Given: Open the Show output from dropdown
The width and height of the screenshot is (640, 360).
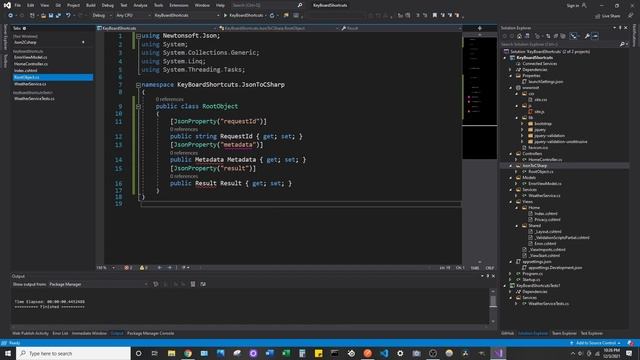Looking at the screenshot, I should [x=98, y=284].
